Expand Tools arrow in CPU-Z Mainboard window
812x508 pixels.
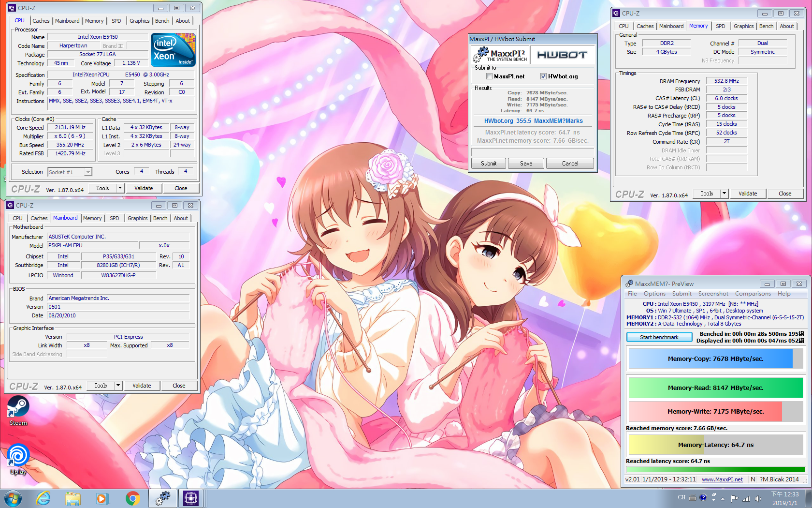[x=118, y=386]
